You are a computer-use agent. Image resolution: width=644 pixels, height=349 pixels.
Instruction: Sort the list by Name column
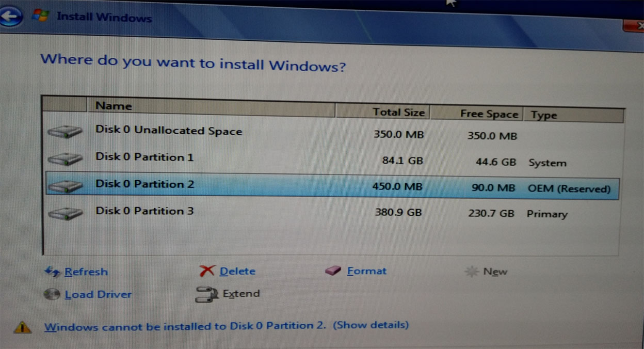(211, 107)
